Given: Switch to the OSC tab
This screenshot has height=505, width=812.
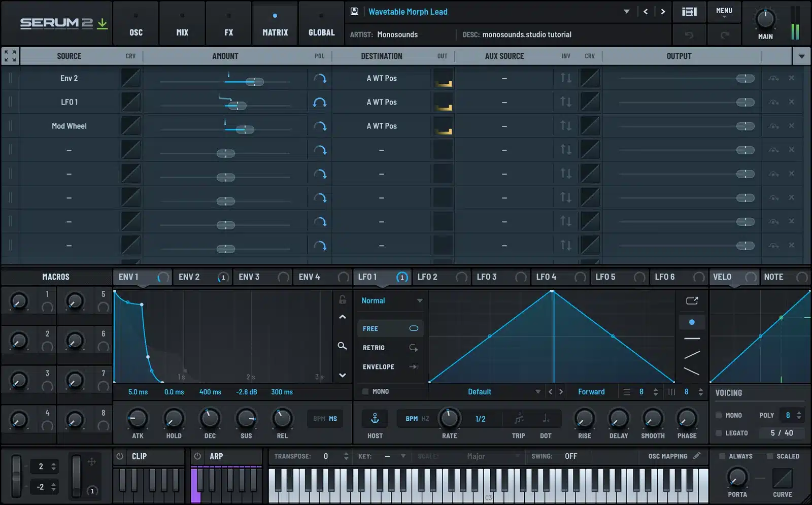Looking at the screenshot, I should click(136, 23).
